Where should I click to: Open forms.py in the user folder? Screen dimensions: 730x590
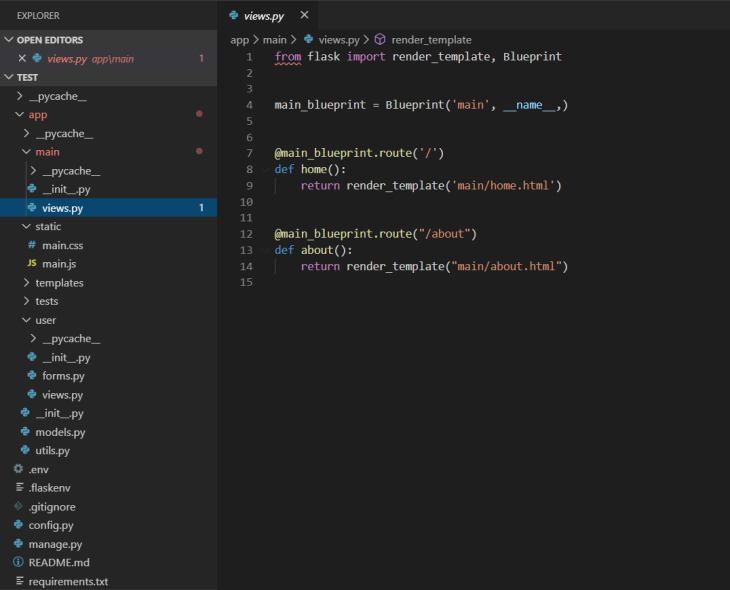[x=63, y=376]
